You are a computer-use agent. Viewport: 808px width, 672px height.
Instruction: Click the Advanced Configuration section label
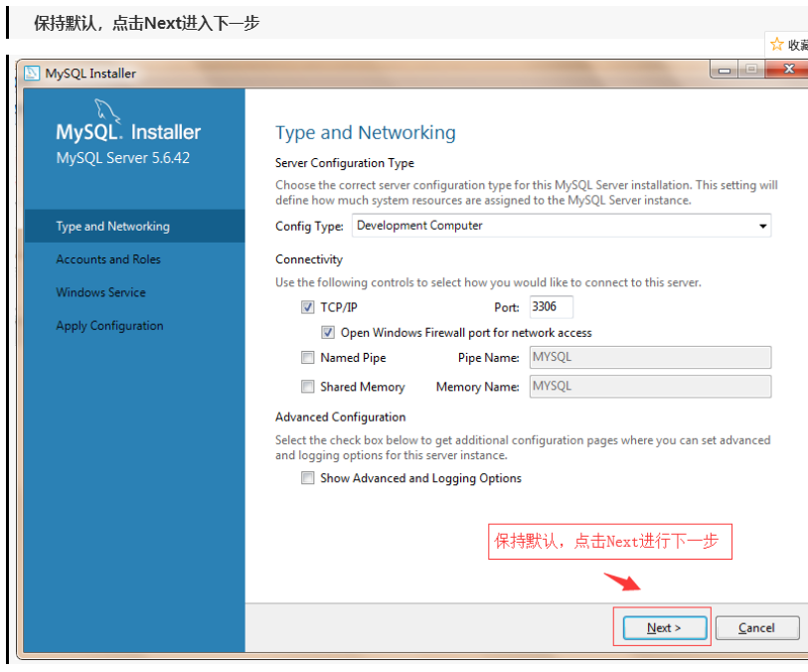coord(340,417)
